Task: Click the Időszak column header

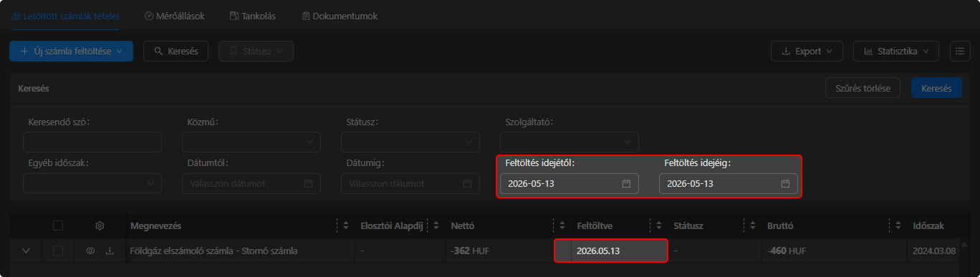Action: click(928, 225)
